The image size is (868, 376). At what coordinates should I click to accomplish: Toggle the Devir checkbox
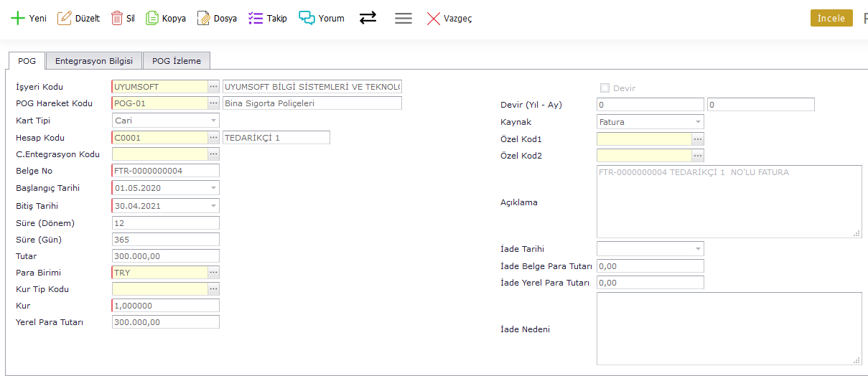click(x=605, y=88)
